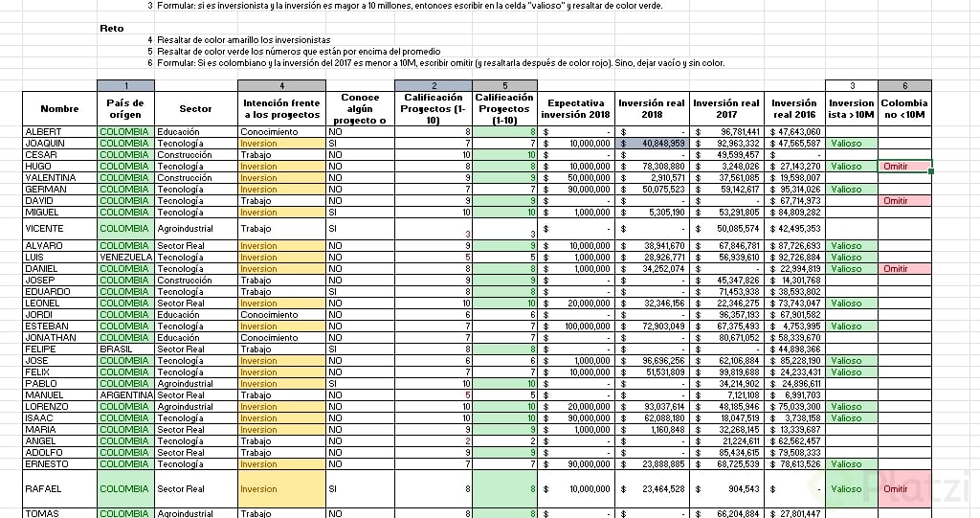Screen dimensions: 980x518
Task: Click the gray numbered label '4' above Intención
Action: click(x=282, y=86)
